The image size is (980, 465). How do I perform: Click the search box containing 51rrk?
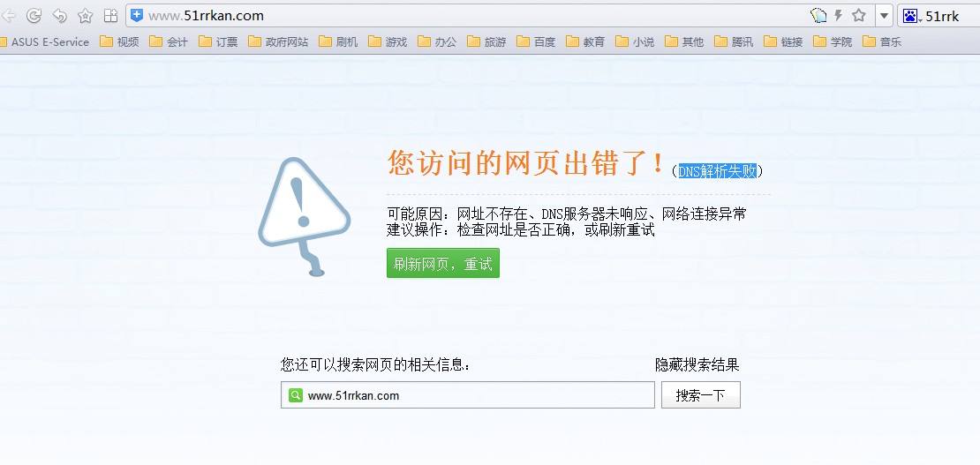tap(939, 16)
